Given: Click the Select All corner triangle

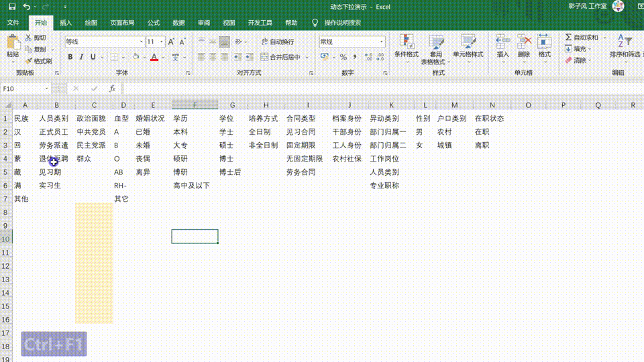Looking at the screenshot, I should tap(8, 105).
